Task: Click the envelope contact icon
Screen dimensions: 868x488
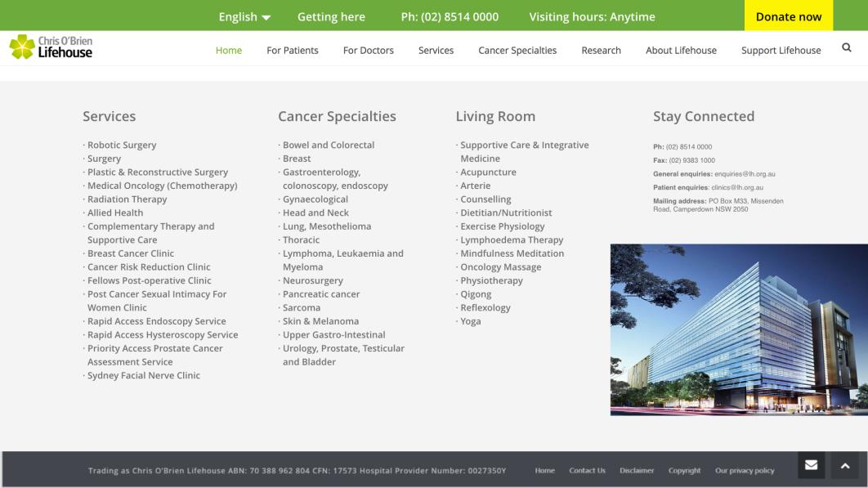Action: tap(811, 465)
